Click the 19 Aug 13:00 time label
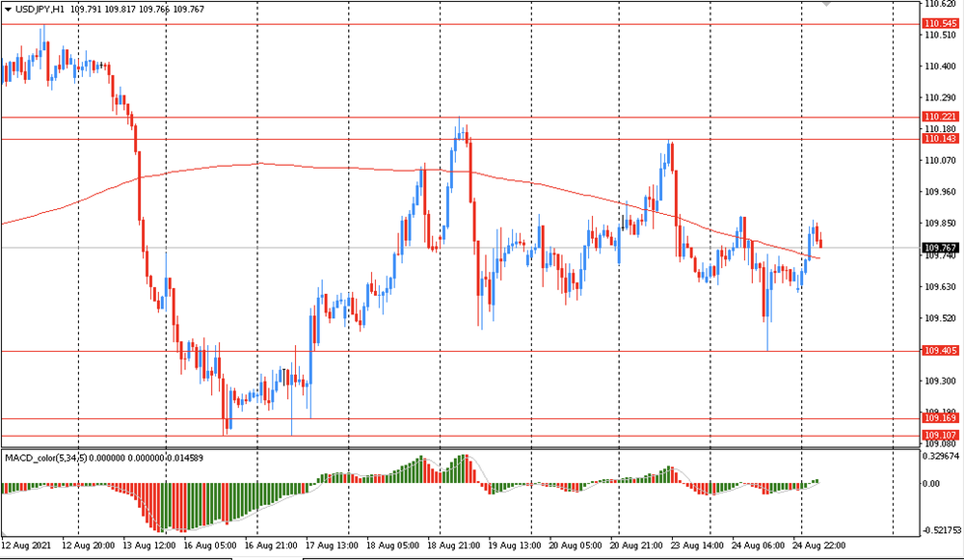The height and width of the screenshot is (560, 964). (x=515, y=546)
